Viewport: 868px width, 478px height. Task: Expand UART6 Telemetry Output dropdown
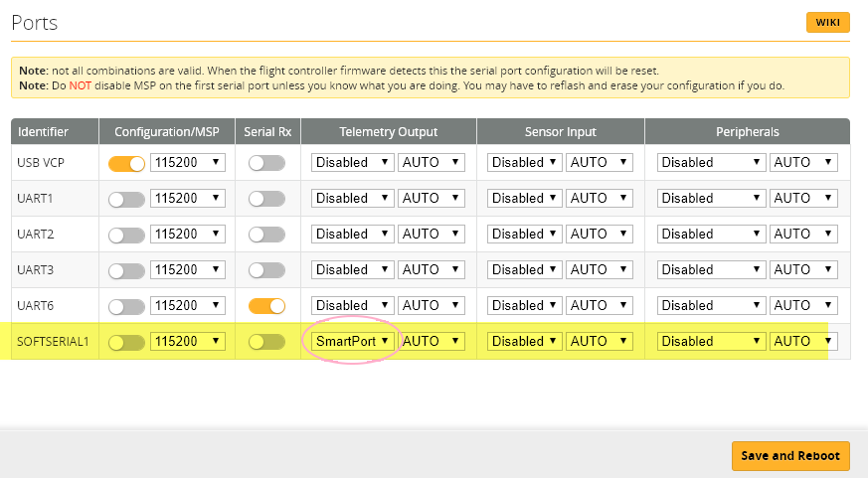click(352, 305)
